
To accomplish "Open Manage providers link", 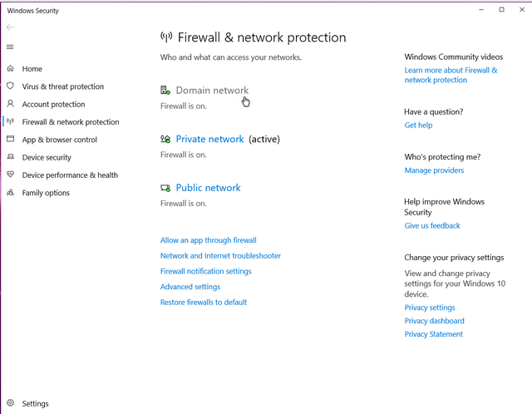I will pyautogui.click(x=434, y=170).
